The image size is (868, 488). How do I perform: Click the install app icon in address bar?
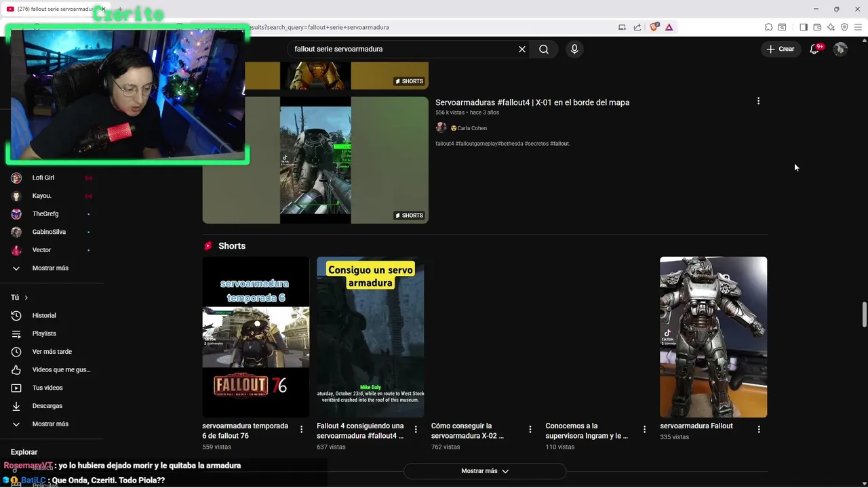click(x=622, y=27)
